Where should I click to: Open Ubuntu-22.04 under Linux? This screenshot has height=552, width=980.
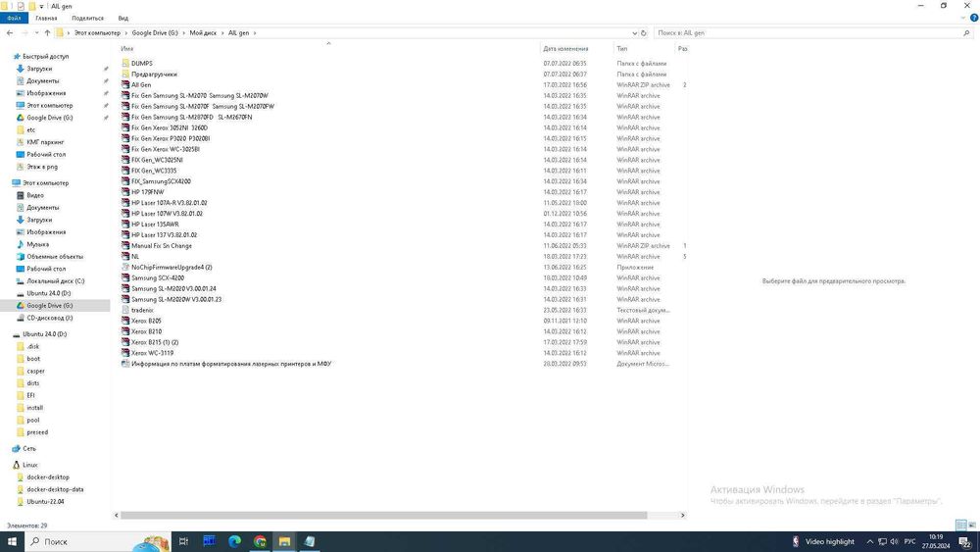pos(45,501)
